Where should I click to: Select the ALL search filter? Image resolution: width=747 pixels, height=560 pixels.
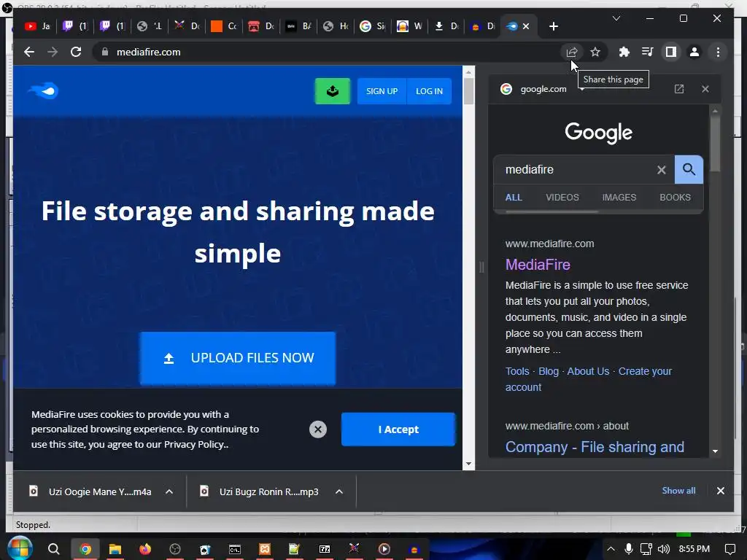point(514,197)
